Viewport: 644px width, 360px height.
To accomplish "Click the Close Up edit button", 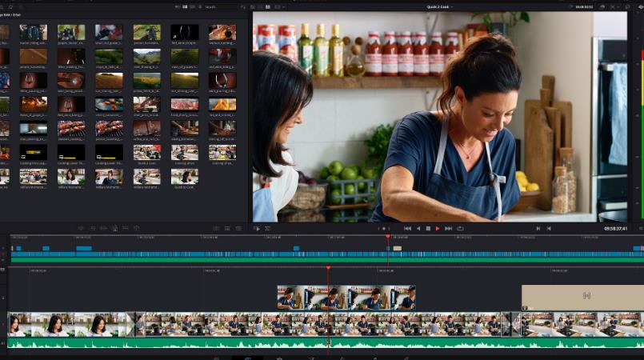I will (x=115, y=228).
